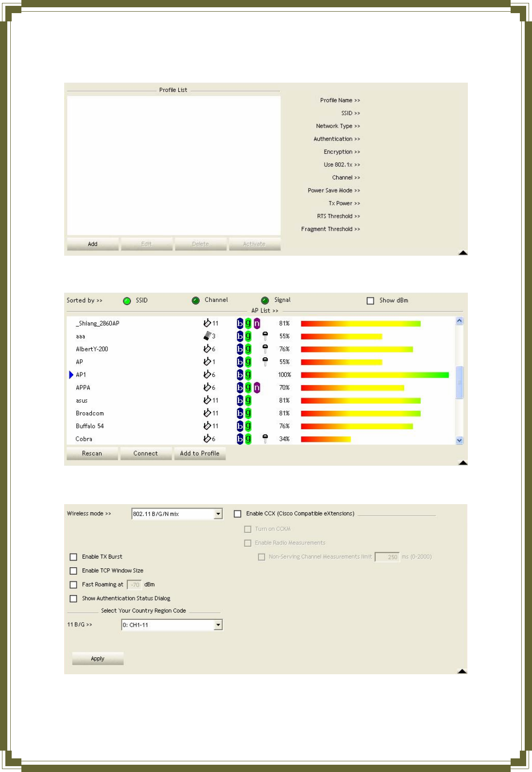Click the blue connected arrow beside AP1
This screenshot has width=532, height=772.
point(71,375)
